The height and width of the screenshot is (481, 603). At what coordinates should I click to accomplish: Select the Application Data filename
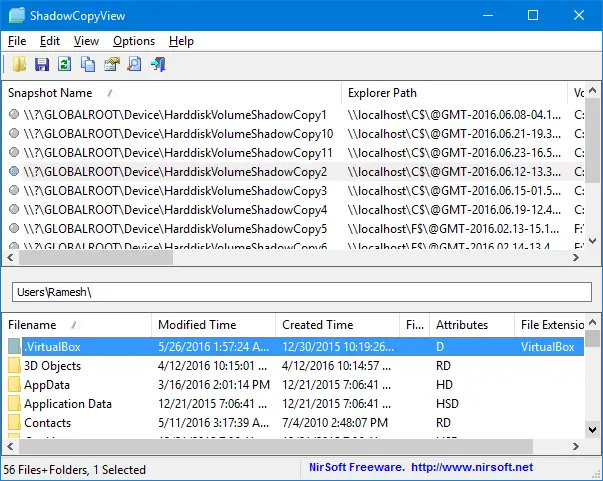(x=68, y=404)
